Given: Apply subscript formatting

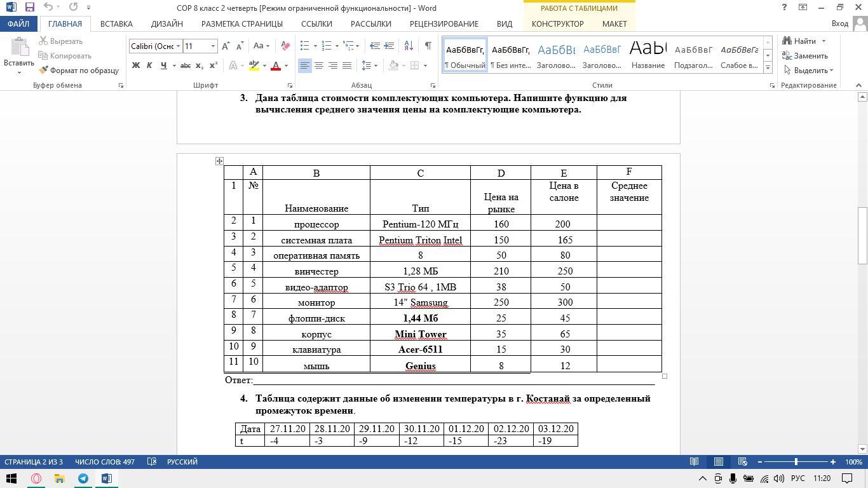Looking at the screenshot, I should (x=200, y=65).
